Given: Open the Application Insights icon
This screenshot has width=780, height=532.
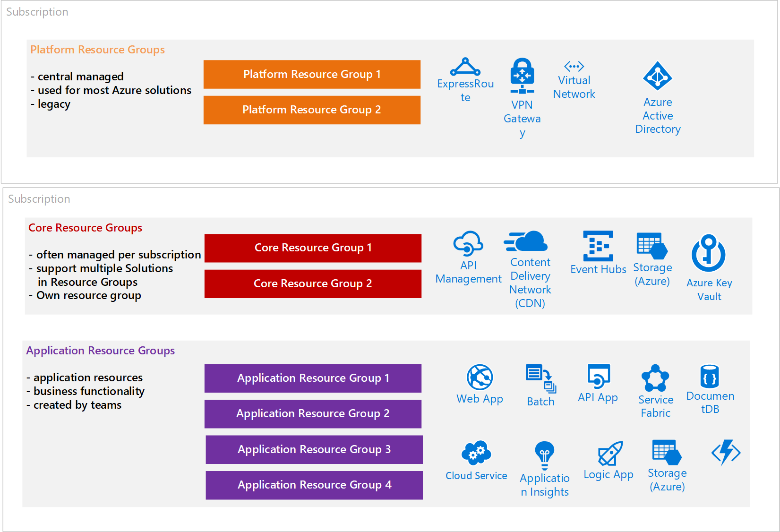Looking at the screenshot, I should [544, 454].
